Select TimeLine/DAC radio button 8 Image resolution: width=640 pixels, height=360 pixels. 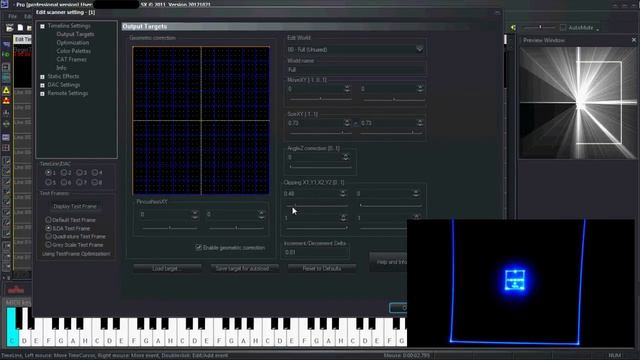click(x=95, y=182)
